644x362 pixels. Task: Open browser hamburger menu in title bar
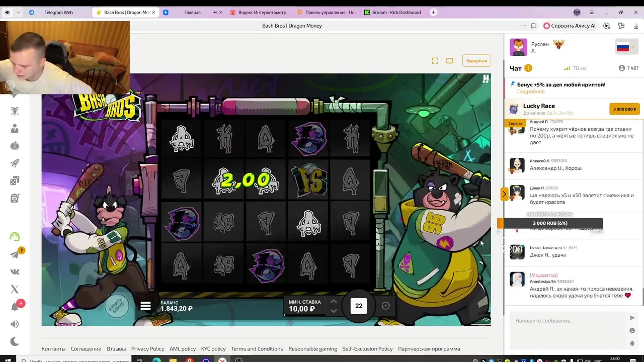[592, 13]
